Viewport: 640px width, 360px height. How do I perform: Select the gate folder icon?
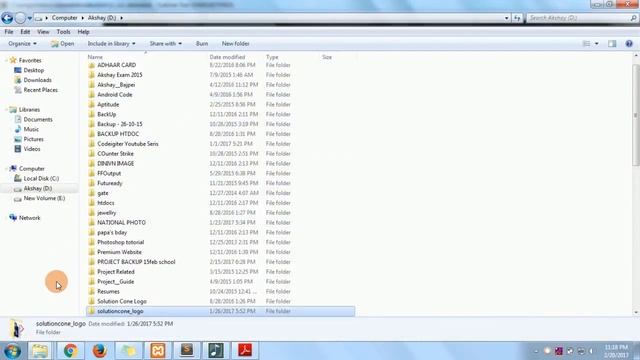[91, 193]
